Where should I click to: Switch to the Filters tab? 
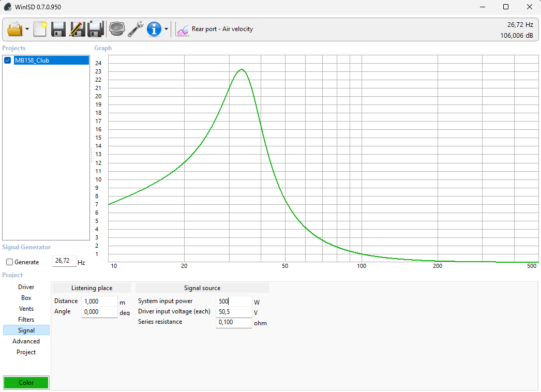pos(26,320)
